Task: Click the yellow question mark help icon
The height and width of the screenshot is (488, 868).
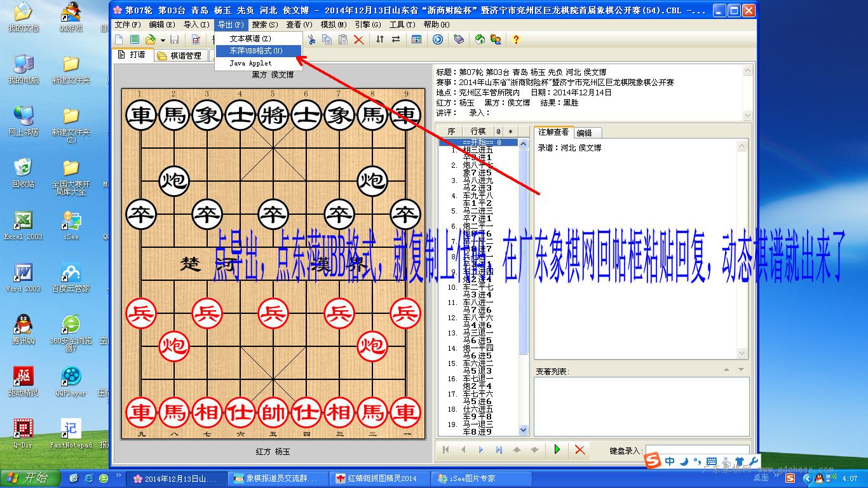Action: (x=516, y=39)
